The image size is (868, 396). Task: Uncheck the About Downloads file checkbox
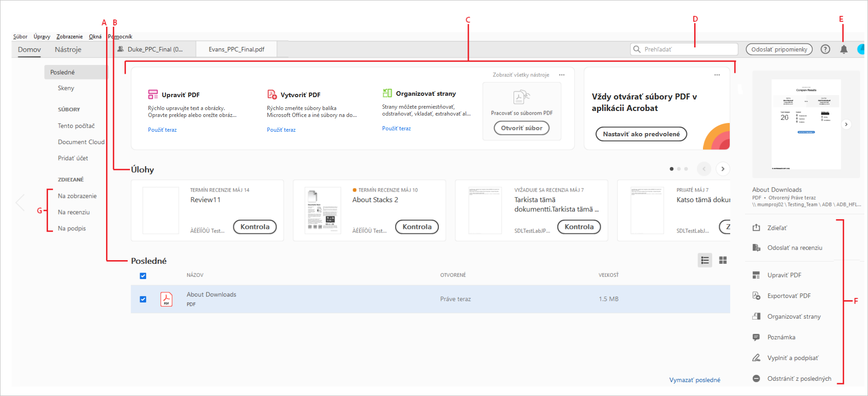143,299
